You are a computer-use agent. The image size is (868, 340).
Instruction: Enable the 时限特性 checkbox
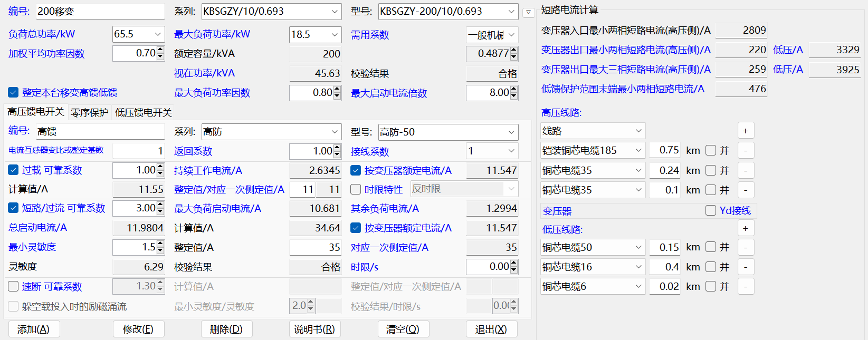coord(356,189)
